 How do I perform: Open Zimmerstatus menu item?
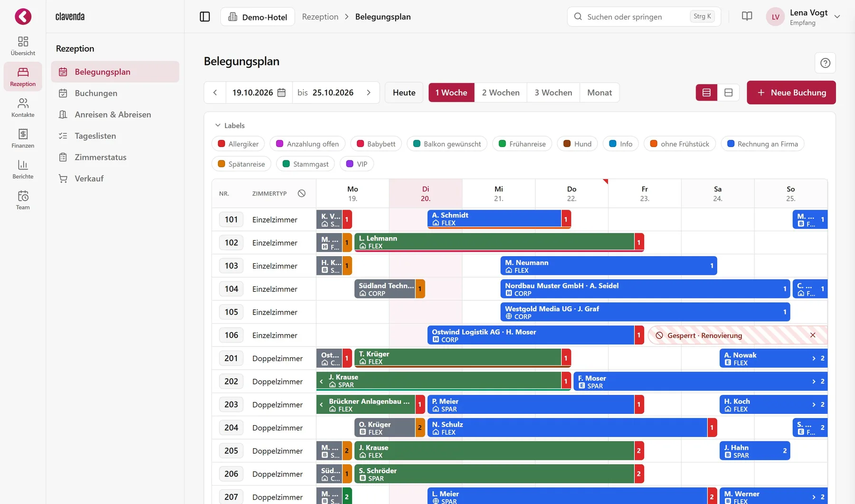pos(115,157)
